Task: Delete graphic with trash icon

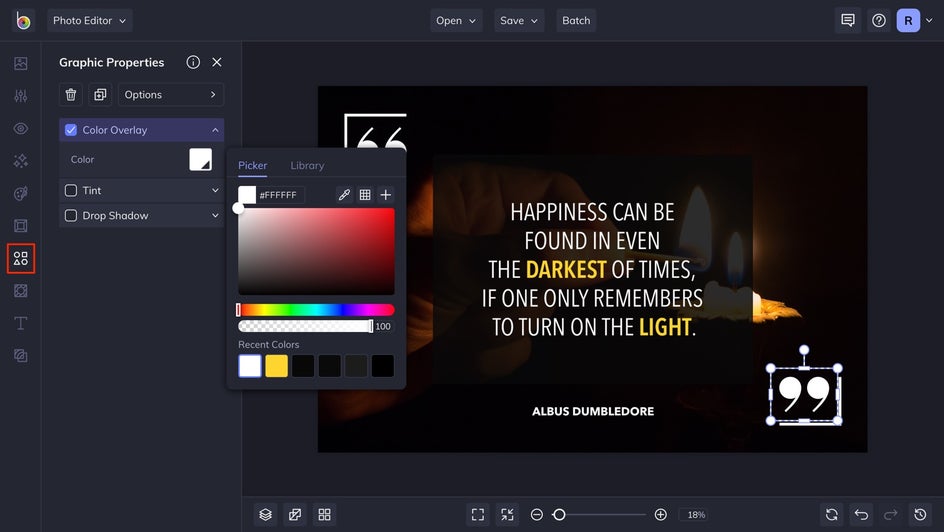Action: click(70, 94)
